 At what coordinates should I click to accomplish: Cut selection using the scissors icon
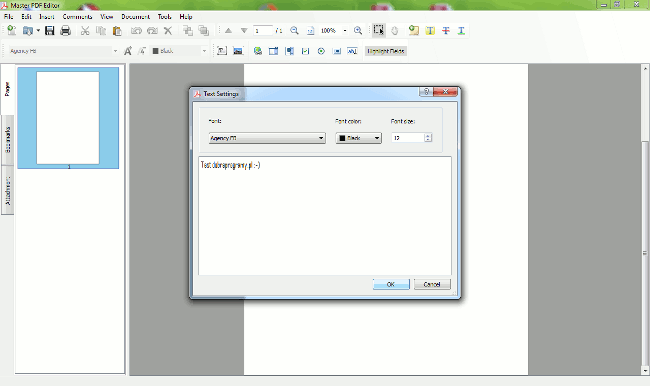pos(85,30)
